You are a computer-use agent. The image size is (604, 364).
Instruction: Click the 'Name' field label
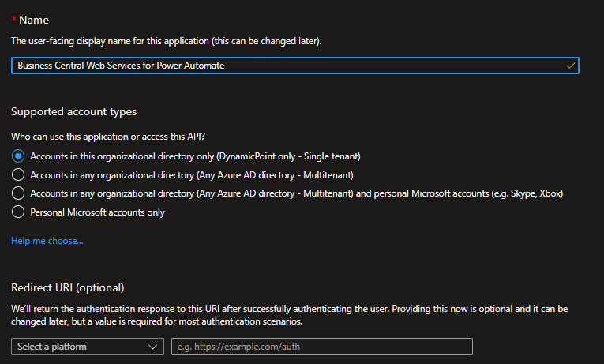tap(34, 20)
